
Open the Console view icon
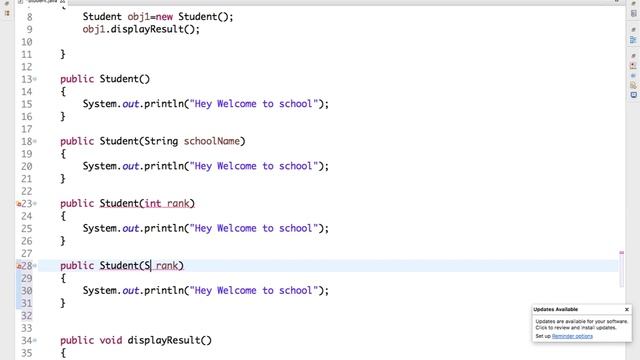point(633,95)
